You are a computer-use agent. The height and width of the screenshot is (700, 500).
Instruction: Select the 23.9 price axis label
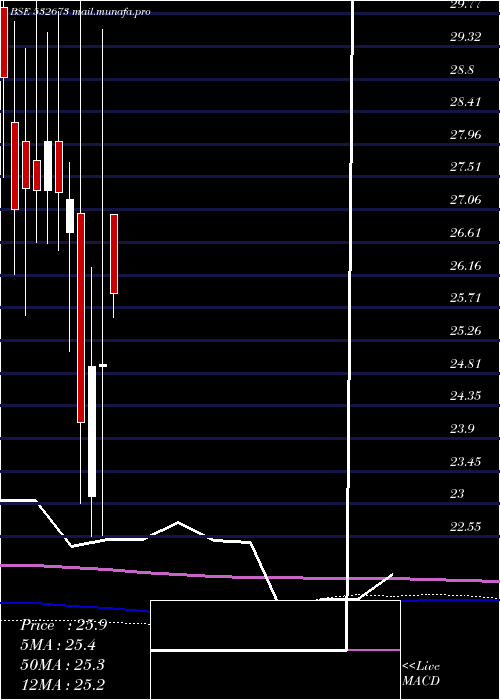pyautogui.click(x=462, y=429)
